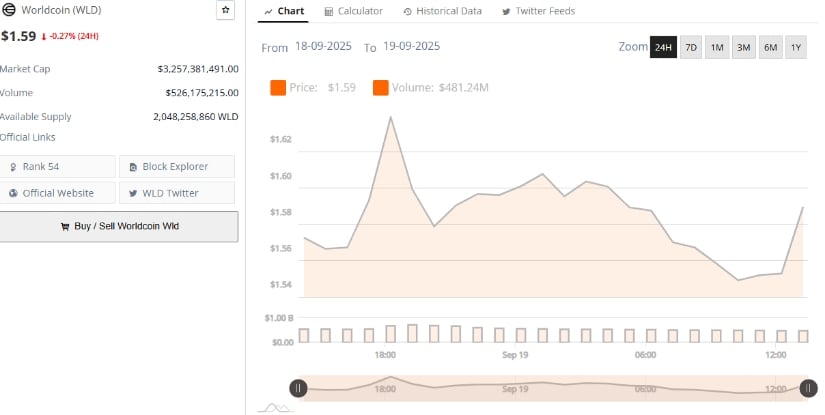
Task: Click the rank badge icon beside Rank 54
Action: [13, 167]
